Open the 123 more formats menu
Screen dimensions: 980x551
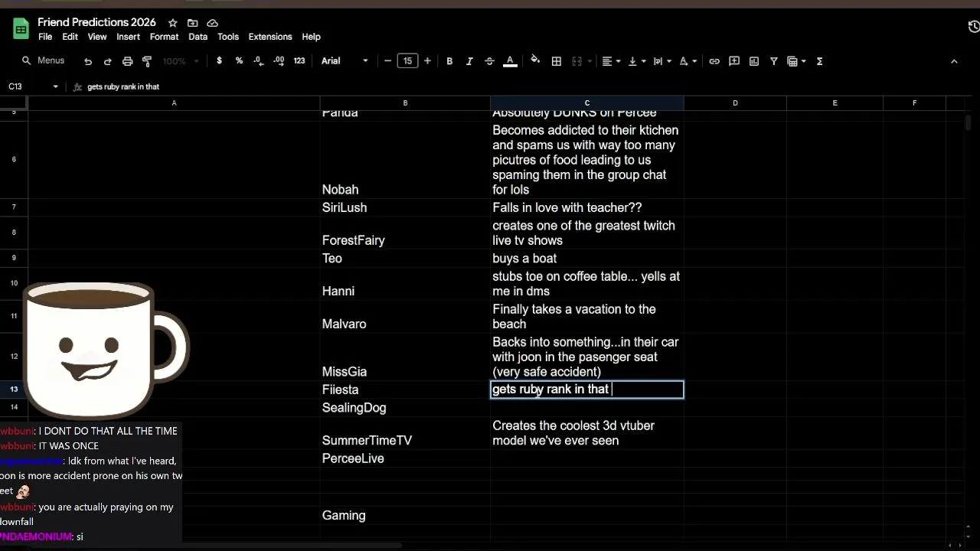[x=299, y=61]
